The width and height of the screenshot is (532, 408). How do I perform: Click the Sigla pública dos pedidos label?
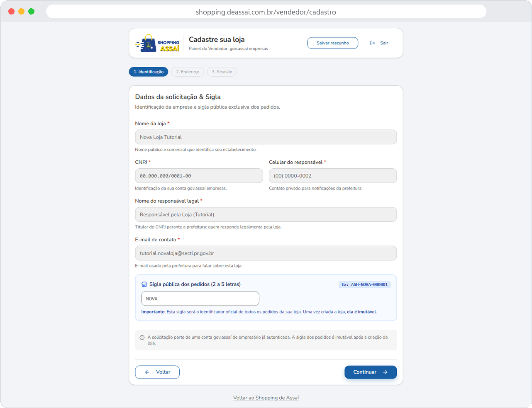195,284
